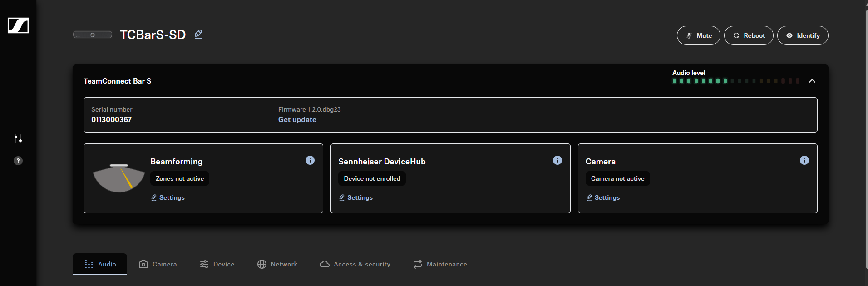Viewport: 868px width, 286px height.
Task: Open Access & security tab
Action: (x=355, y=264)
